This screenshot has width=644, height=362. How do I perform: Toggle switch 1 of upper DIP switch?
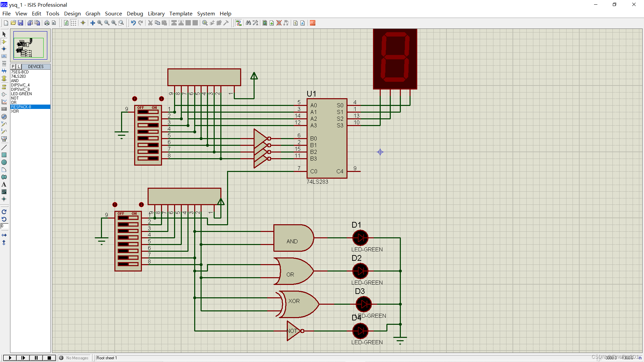pos(148,112)
